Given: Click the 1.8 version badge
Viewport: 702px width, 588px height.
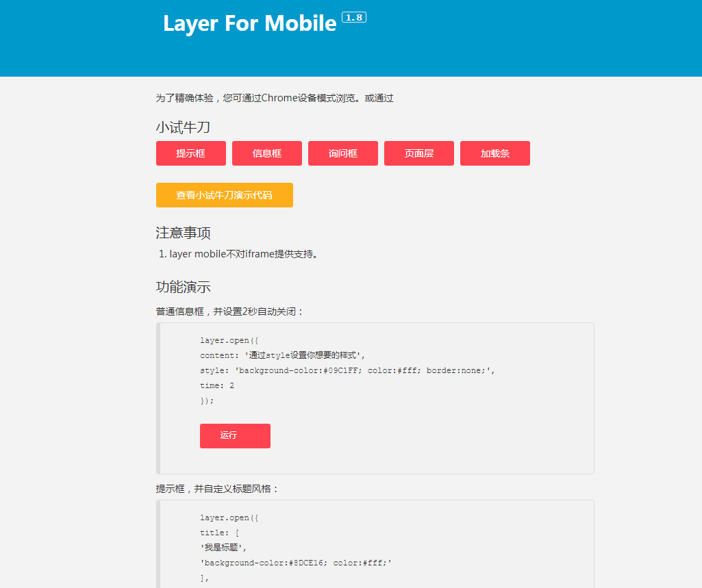Looking at the screenshot, I should (x=353, y=17).
